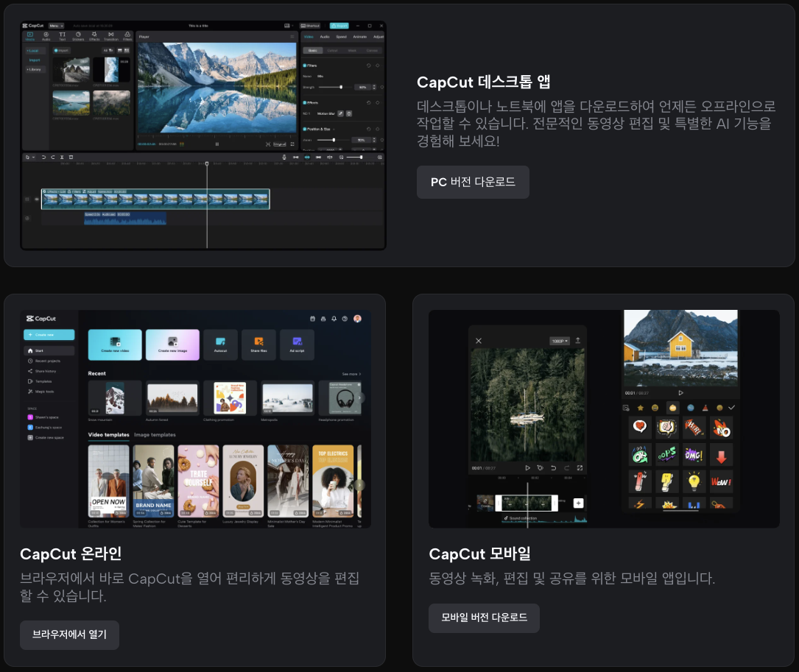Click the Create new button in CapCut online sidebar
799x672 pixels.
(49, 335)
